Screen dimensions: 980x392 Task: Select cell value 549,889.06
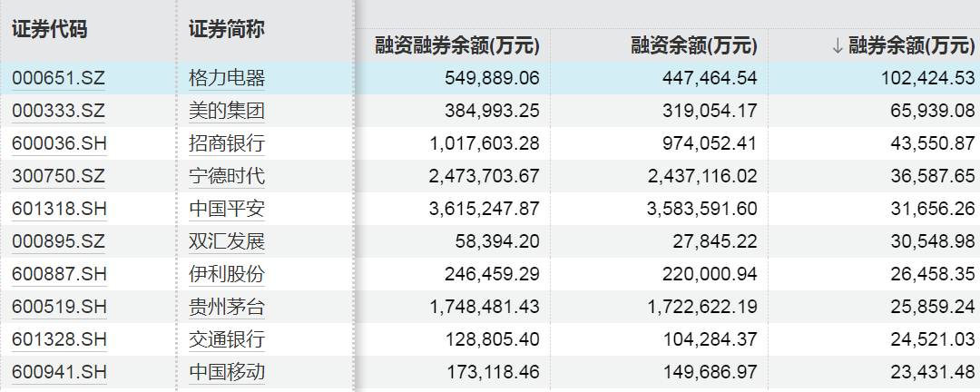(x=493, y=78)
